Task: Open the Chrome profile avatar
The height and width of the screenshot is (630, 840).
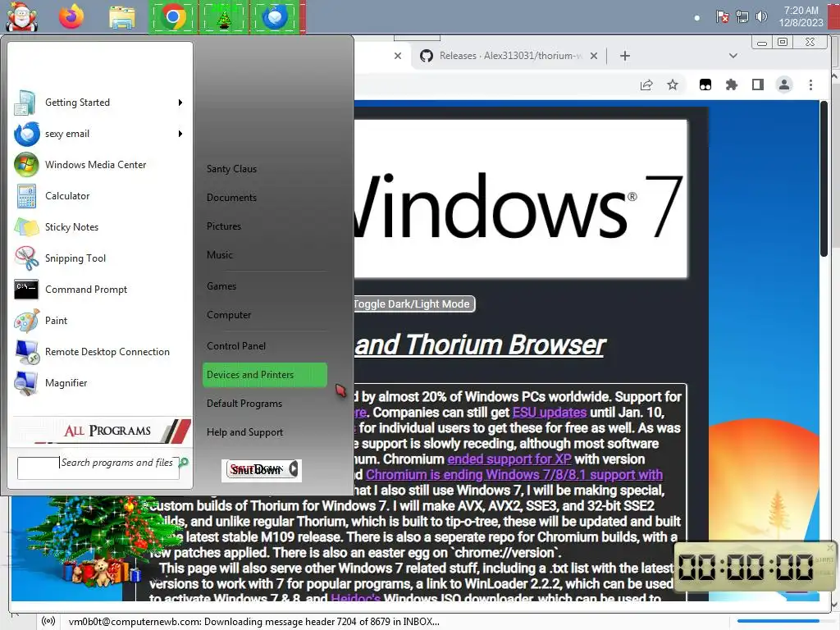Action: coord(783,84)
